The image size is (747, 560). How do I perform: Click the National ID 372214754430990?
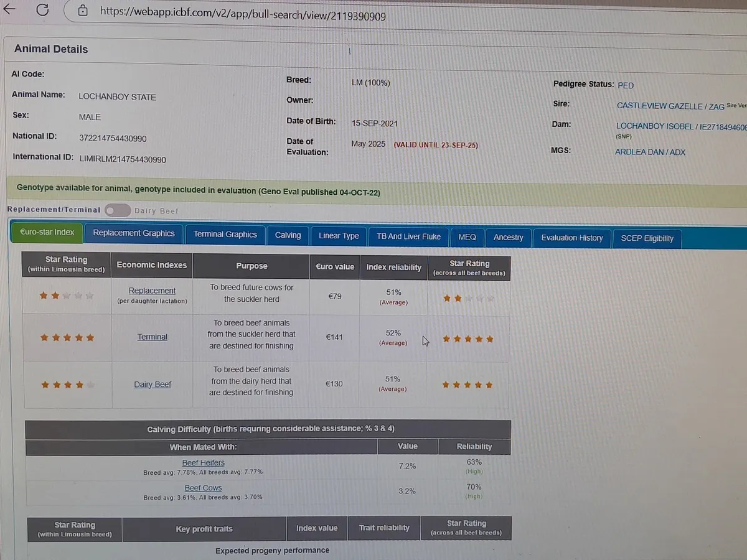coord(113,138)
